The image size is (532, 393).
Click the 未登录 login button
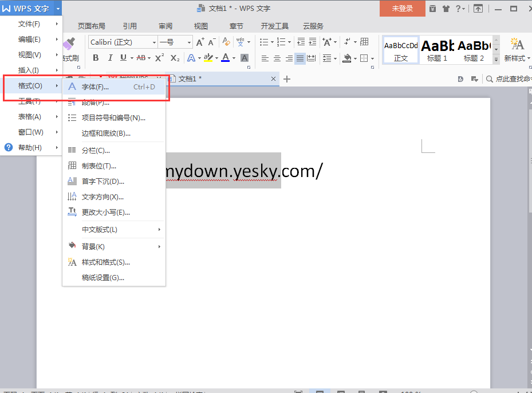coord(402,9)
